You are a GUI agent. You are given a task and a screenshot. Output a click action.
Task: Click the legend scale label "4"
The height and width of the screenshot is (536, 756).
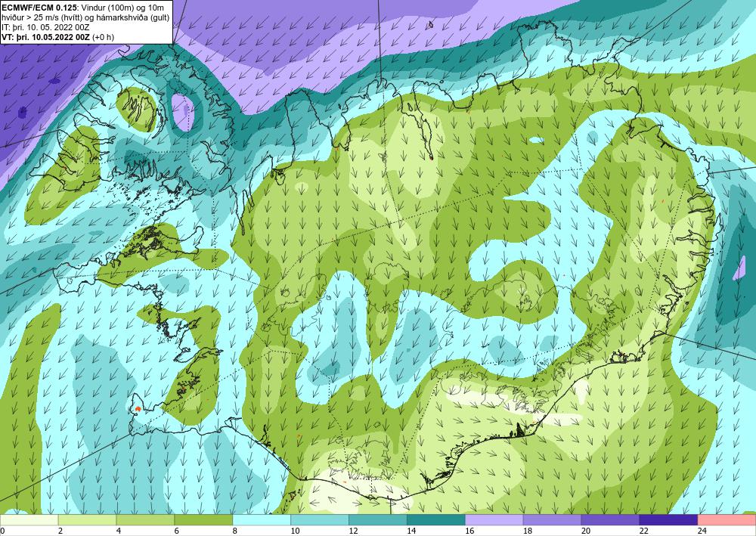(119, 531)
